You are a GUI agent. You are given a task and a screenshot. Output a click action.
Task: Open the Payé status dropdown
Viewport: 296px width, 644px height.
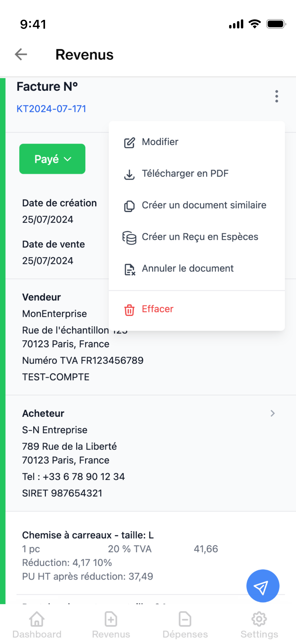pos(52,159)
